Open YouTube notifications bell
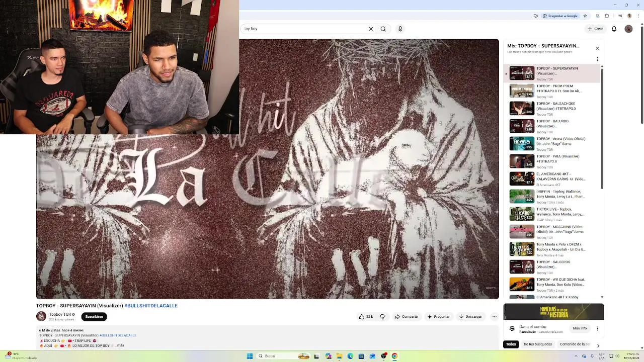The height and width of the screenshot is (362, 644). [614, 29]
